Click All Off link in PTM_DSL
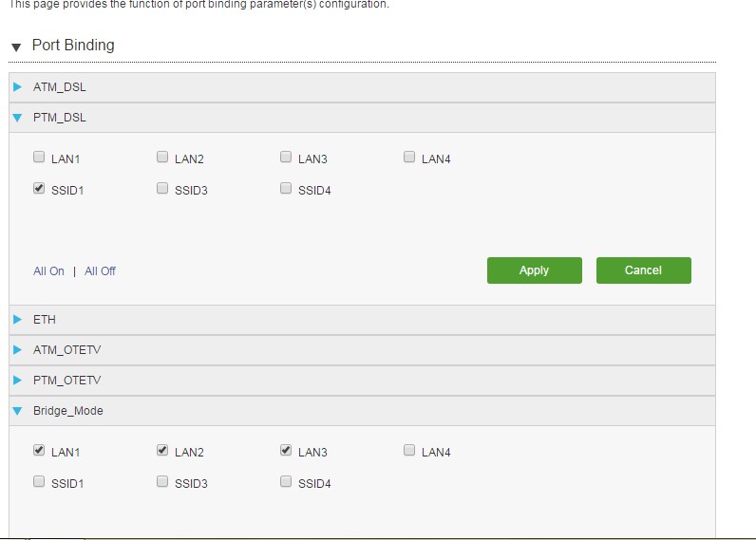Viewport: 756px width, 540px height. pyautogui.click(x=100, y=271)
